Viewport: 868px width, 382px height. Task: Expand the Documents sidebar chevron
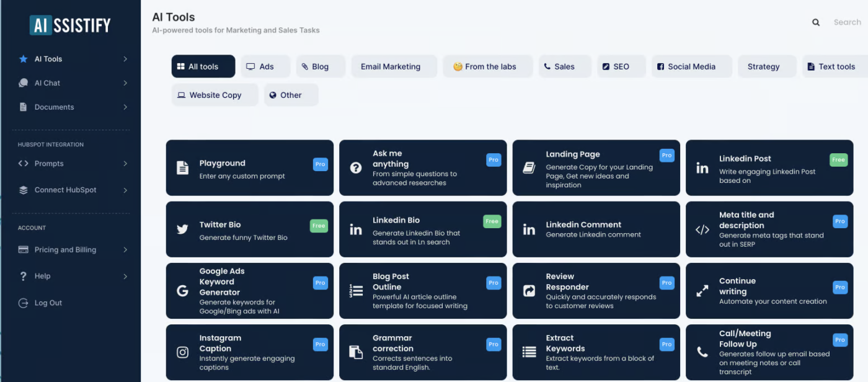pyautogui.click(x=125, y=107)
